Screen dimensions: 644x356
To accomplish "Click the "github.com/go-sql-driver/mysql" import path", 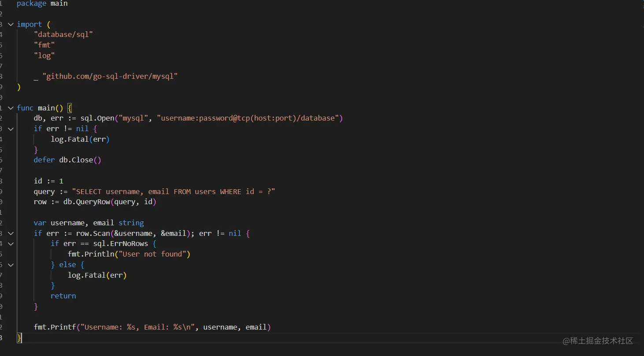I will pos(110,77).
